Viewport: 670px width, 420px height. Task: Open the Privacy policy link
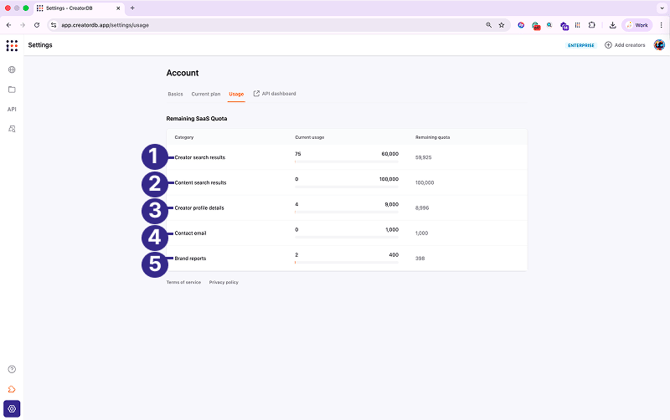click(224, 282)
